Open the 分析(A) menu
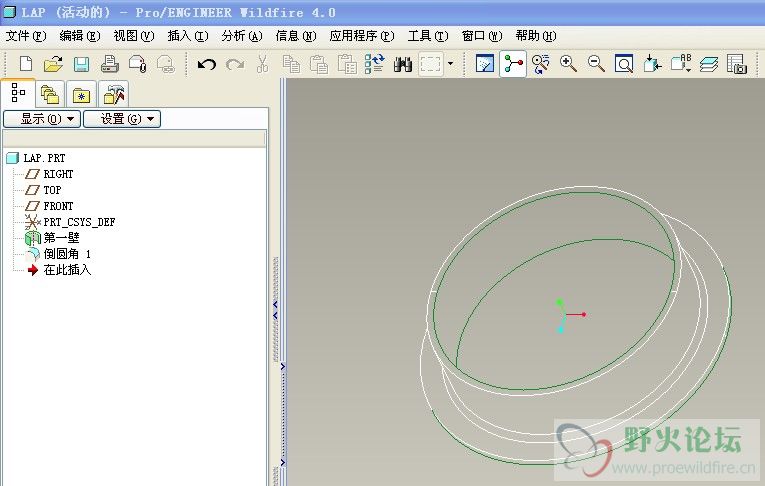This screenshot has height=486, width=765. point(242,36)
